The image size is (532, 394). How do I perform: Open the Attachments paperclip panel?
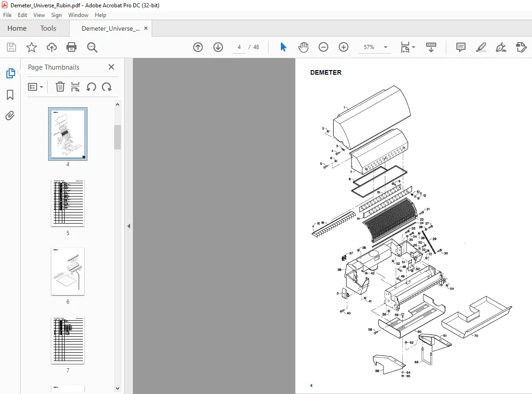click(x=10, y=116)
